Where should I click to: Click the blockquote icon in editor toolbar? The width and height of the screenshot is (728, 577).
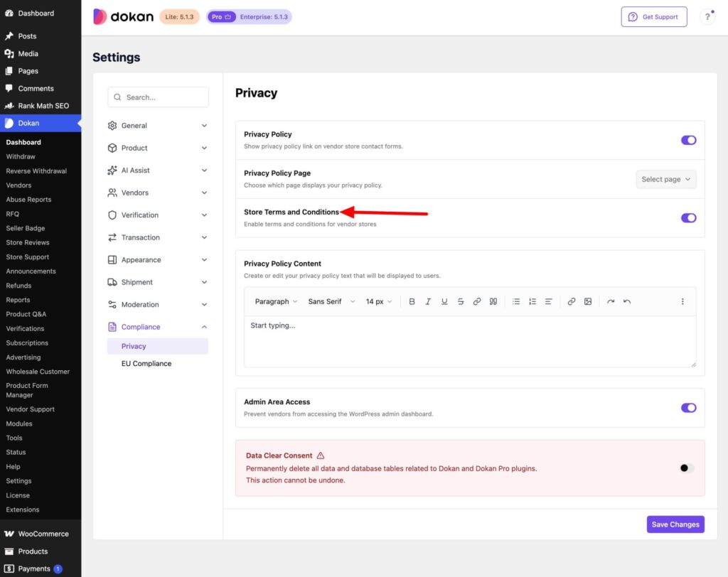point(493,302)
